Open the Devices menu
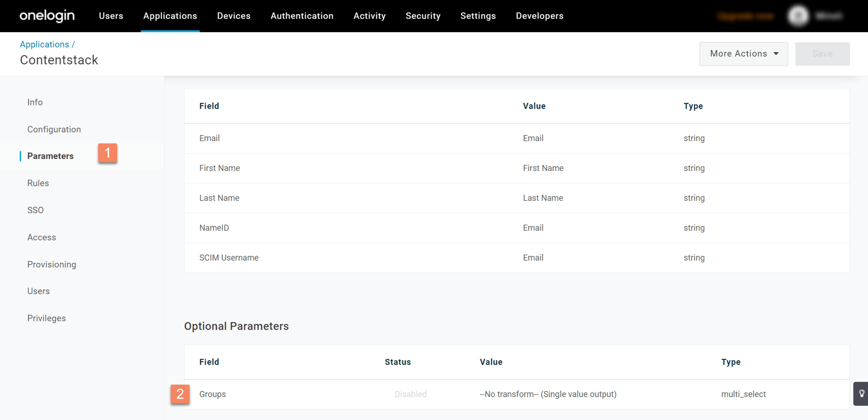868x420 pixels. [x=234, y=16]
